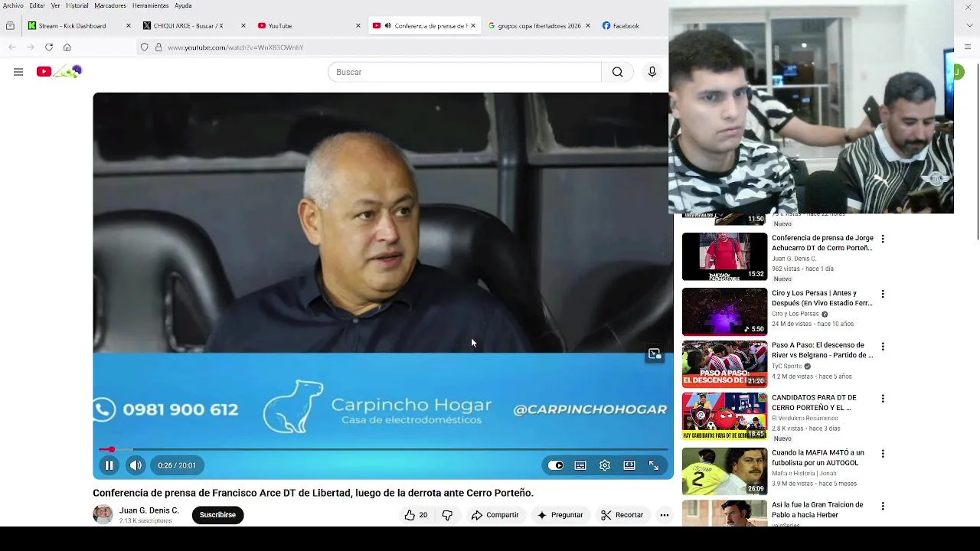This screenshot has height=551, width=980.
Task: Open the Ayuda menu
Action: pyautogui.click(x=183, y=5)
